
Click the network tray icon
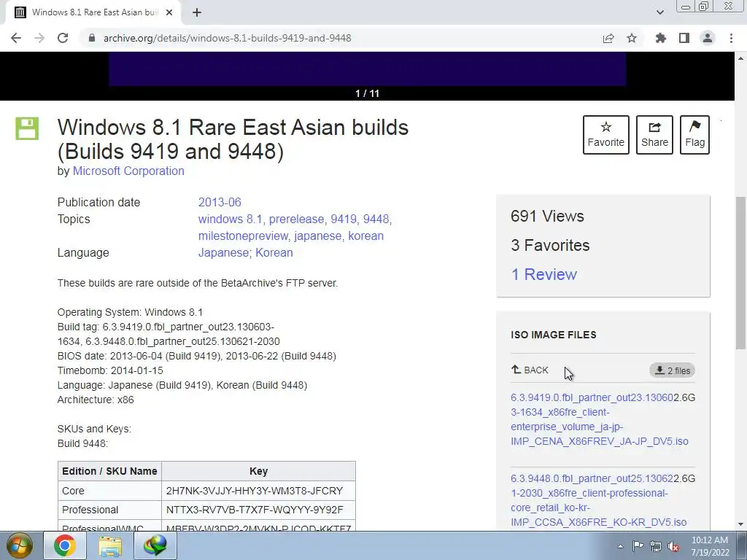656,546
